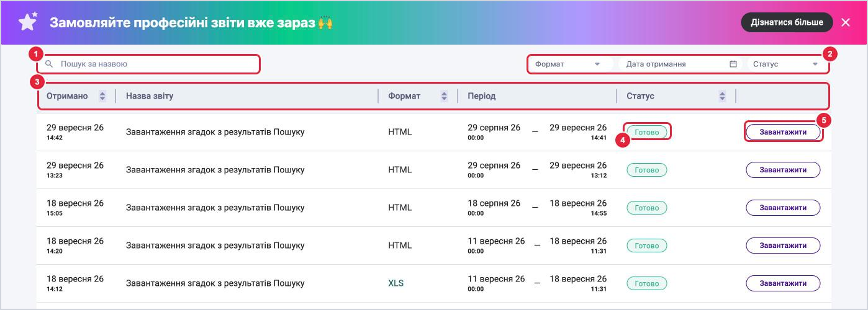Click the Назва звіту column header

click(x=150, y=96)
